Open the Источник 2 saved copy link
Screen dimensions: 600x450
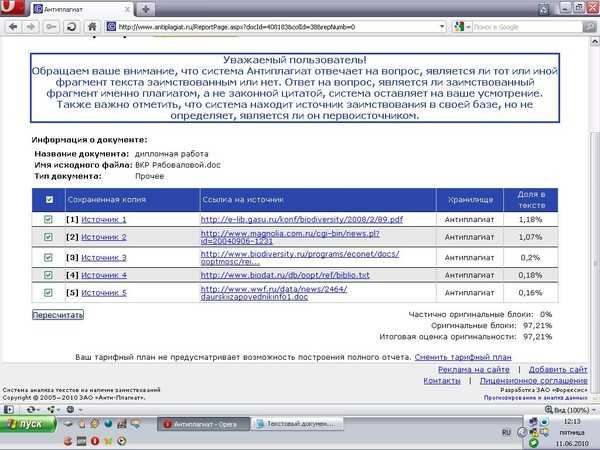(x=104, y=237)
